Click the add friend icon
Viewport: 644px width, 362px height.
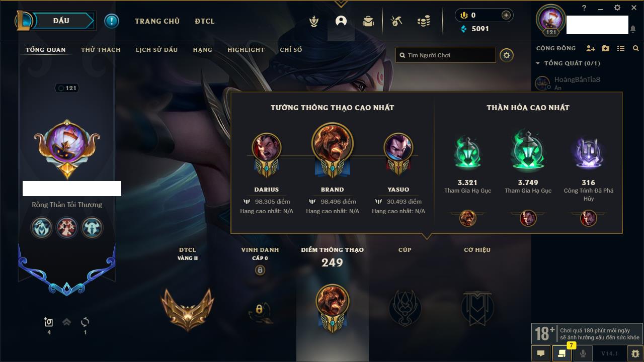point(591,48)
